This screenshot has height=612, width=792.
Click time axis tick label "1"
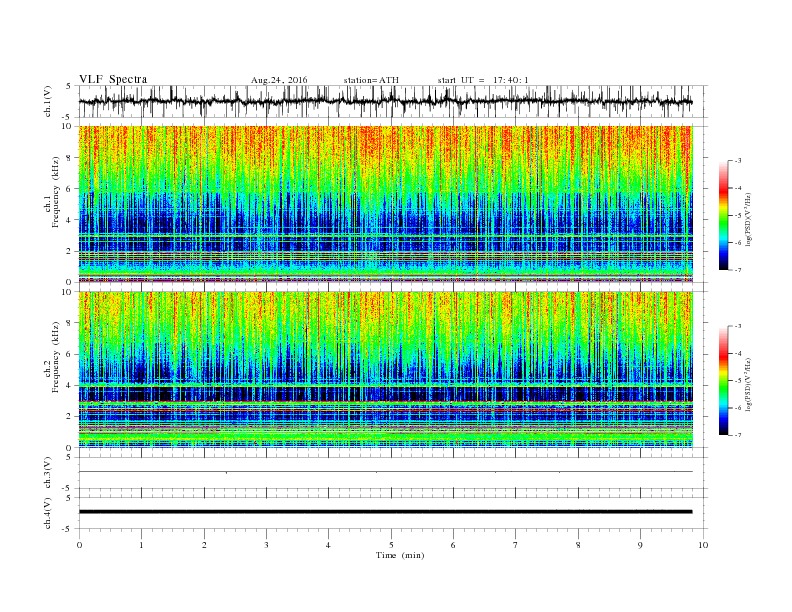[141, 545]
